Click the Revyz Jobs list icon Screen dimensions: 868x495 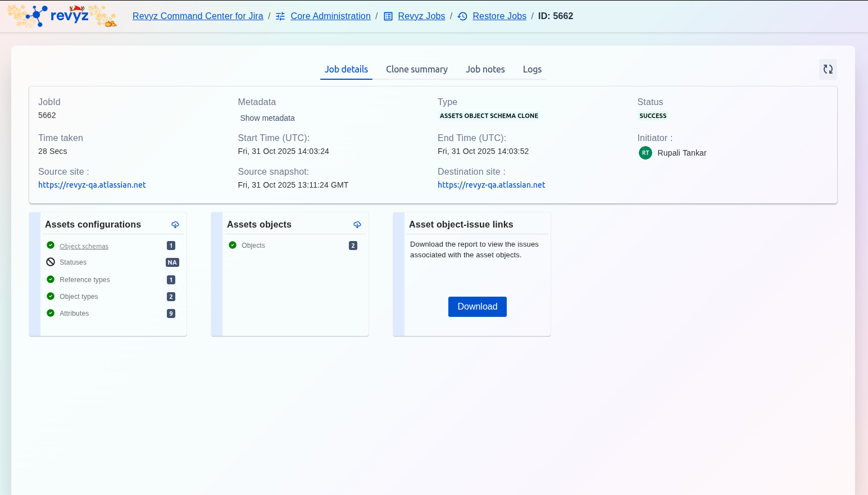[x=388, y=16]
